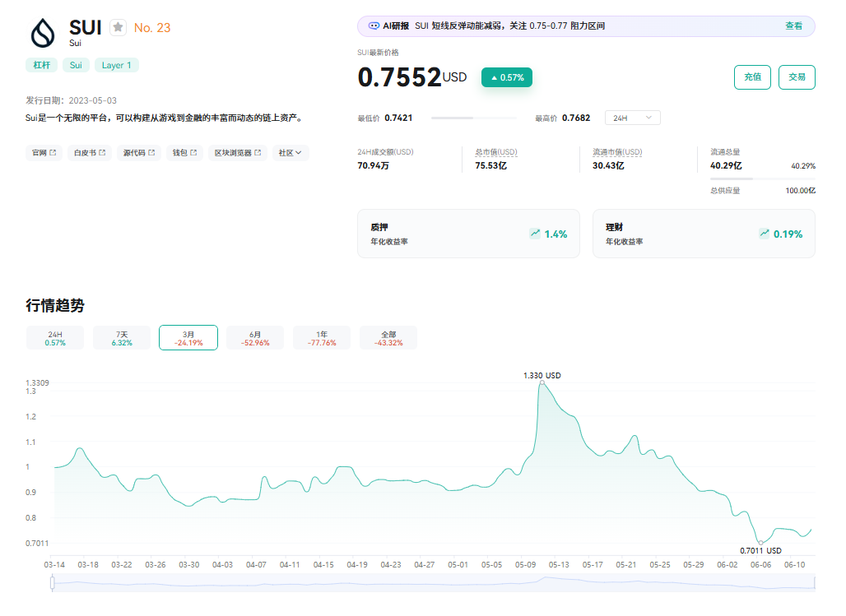Click the 06-10 date axis label
846x616 pixels.
(794, 565)
